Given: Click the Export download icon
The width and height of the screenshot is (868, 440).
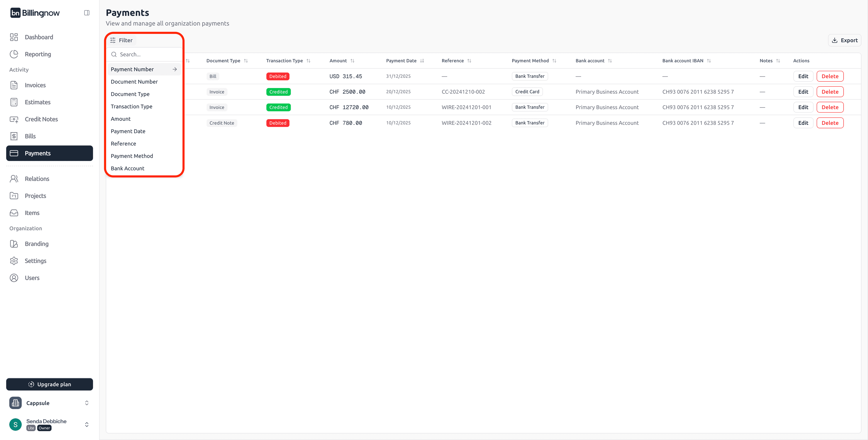Looking at the screenshot, I should point(835,40).
